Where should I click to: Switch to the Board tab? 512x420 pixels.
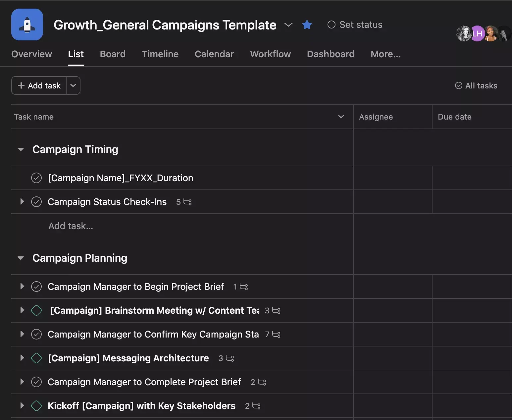113,54
